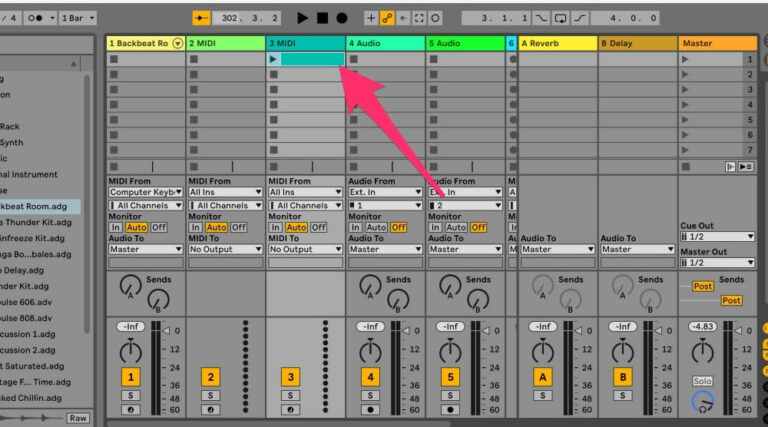The height and width of the screenshot is (427, 768).
Task: Solo track 1 with S button
Action: (130, 395)
